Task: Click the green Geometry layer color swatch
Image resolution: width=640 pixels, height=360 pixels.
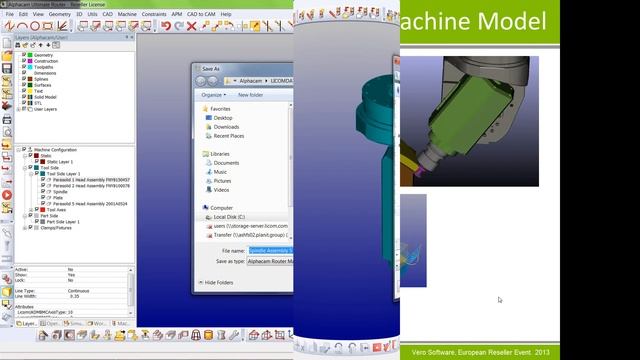Action: click(30, 55)
